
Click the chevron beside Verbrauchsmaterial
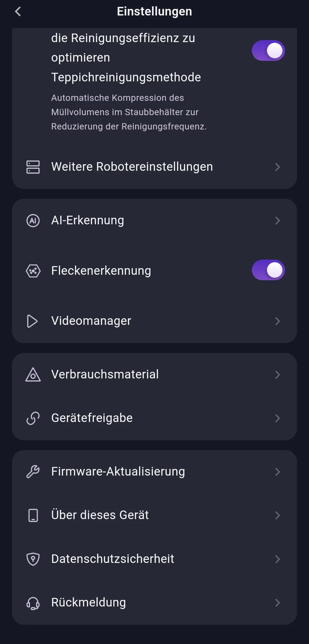pyautogui.click(x=277, y=375)
